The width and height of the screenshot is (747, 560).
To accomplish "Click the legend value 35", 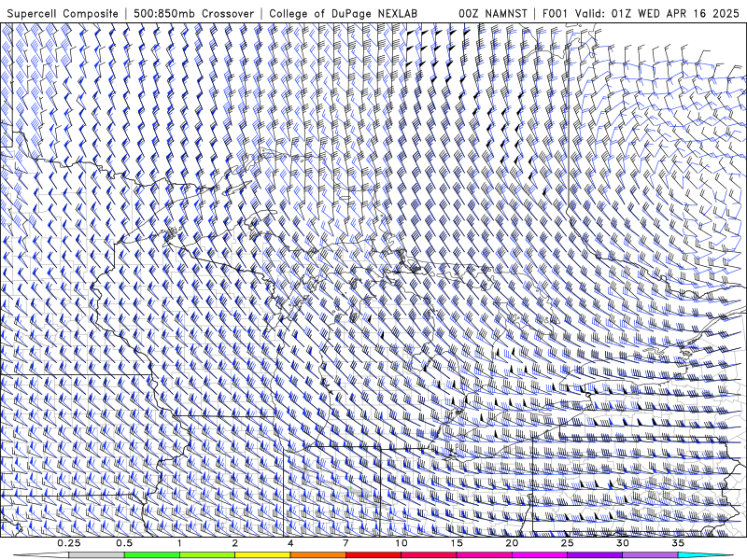I will [x=678, y=543].
